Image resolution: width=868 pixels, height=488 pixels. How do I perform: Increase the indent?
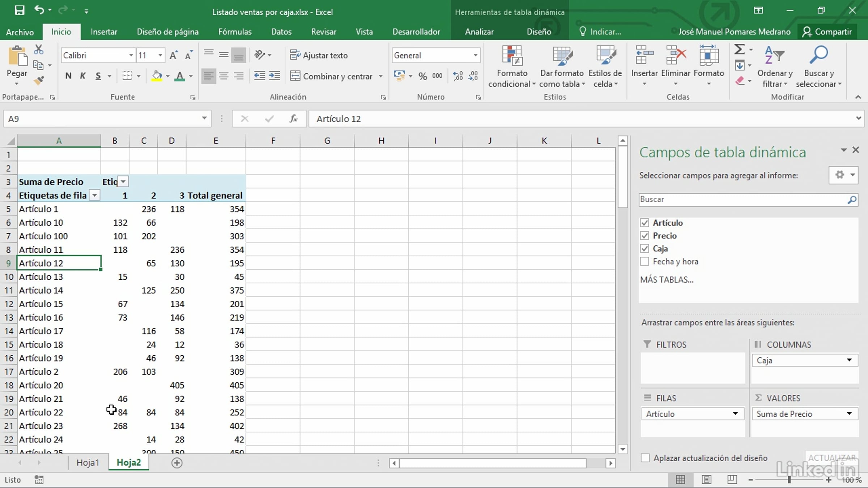(x=275, y=76)
